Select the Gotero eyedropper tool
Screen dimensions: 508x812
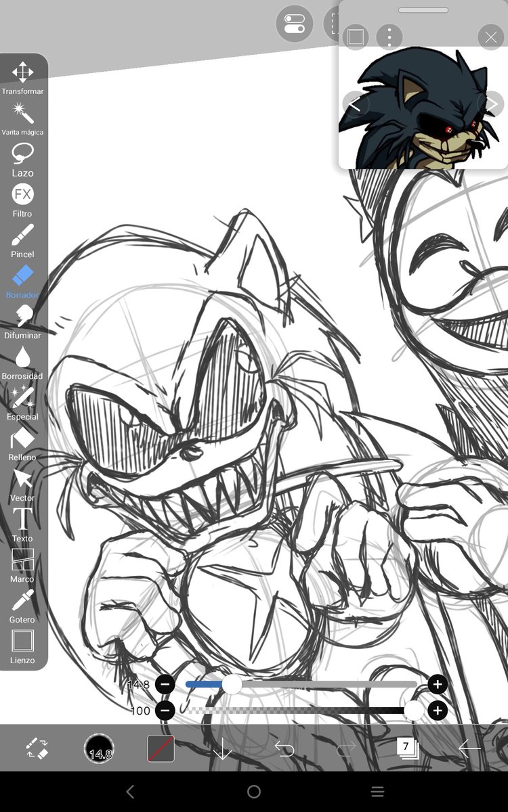[x=22, y=606]
